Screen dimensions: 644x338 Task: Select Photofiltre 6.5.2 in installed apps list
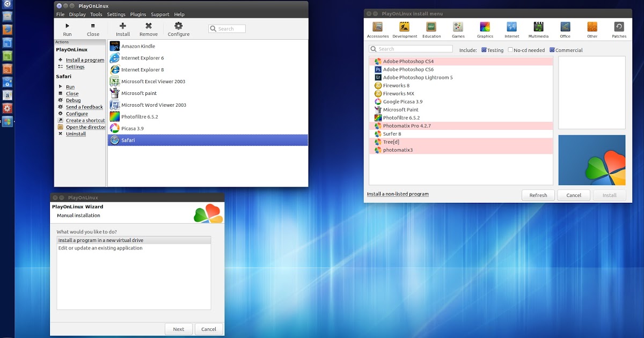(208, 117)
